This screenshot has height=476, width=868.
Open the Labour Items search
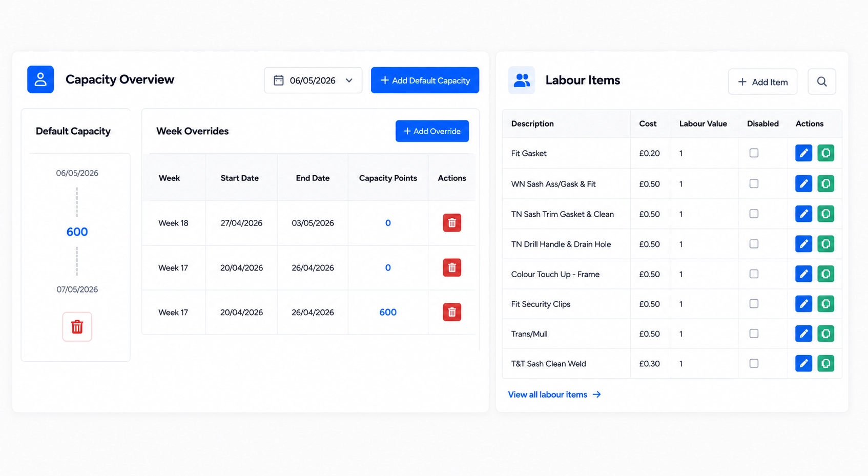pos(822,81)
